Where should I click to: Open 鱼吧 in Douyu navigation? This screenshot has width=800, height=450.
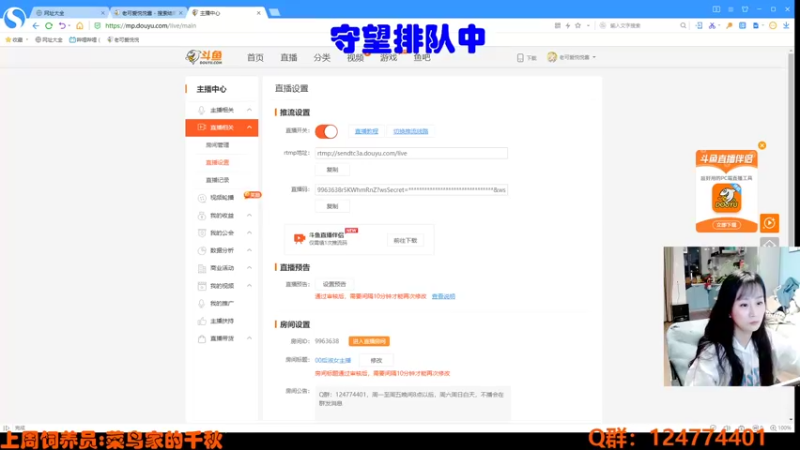tap(422, 58)
